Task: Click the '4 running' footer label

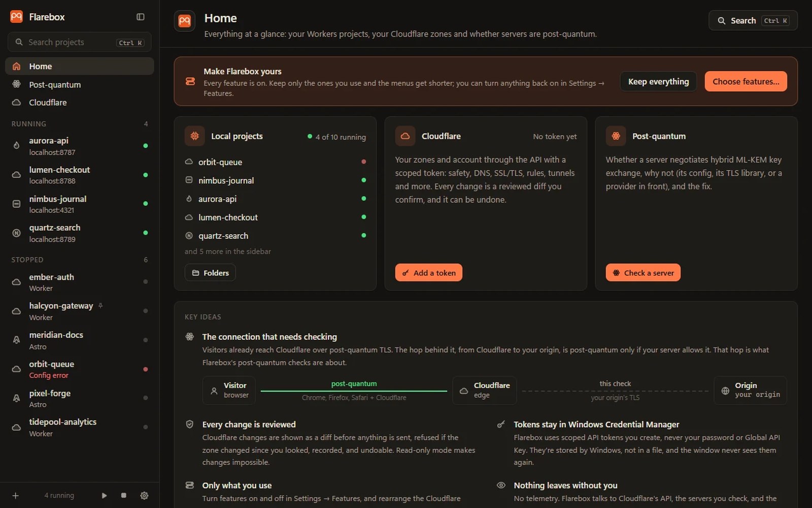Action: click(x=59, y=495)
